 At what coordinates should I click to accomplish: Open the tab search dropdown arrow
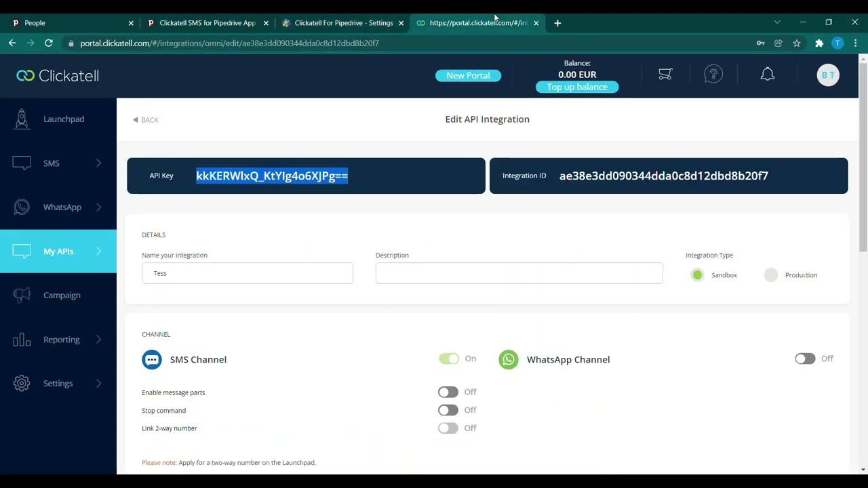click(777, 22)
